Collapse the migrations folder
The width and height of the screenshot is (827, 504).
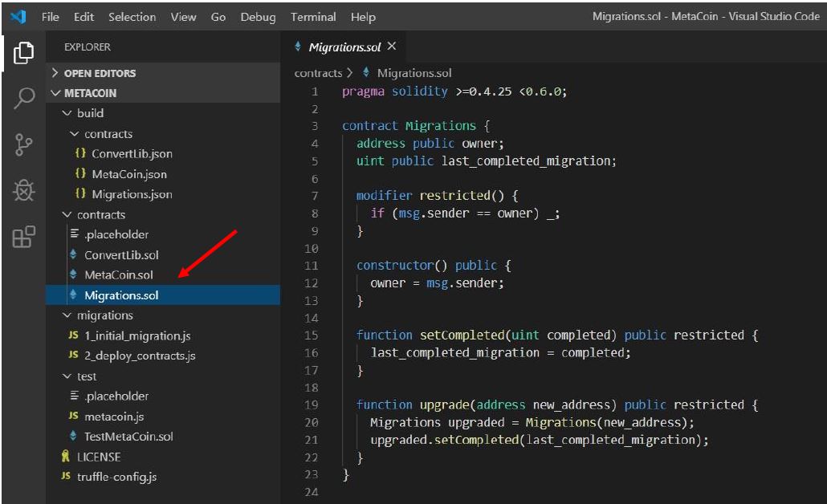[x=104, y=315]
